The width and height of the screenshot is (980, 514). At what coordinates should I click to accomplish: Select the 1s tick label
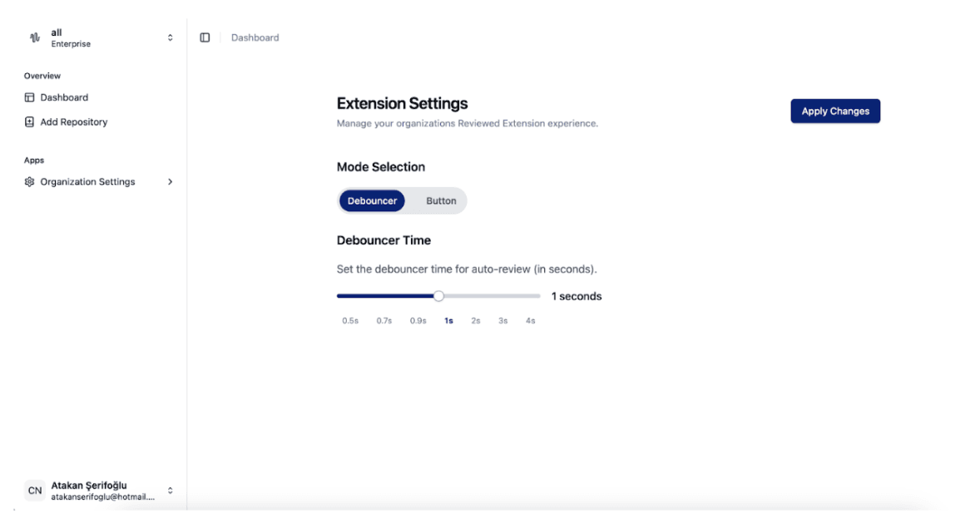[x=448, y=321]
